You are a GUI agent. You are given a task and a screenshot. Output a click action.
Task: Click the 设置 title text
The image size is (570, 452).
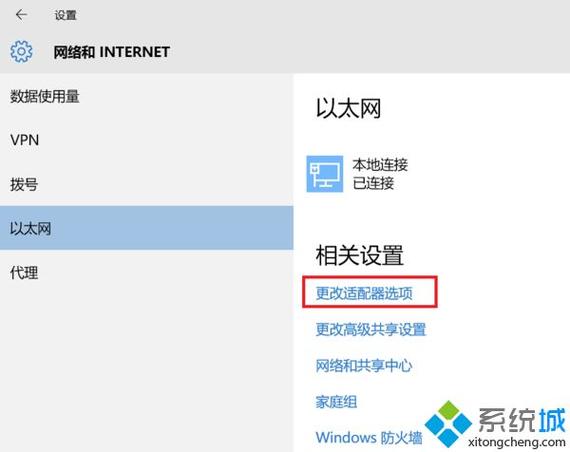pyautogui.click(x=65, y=15)
